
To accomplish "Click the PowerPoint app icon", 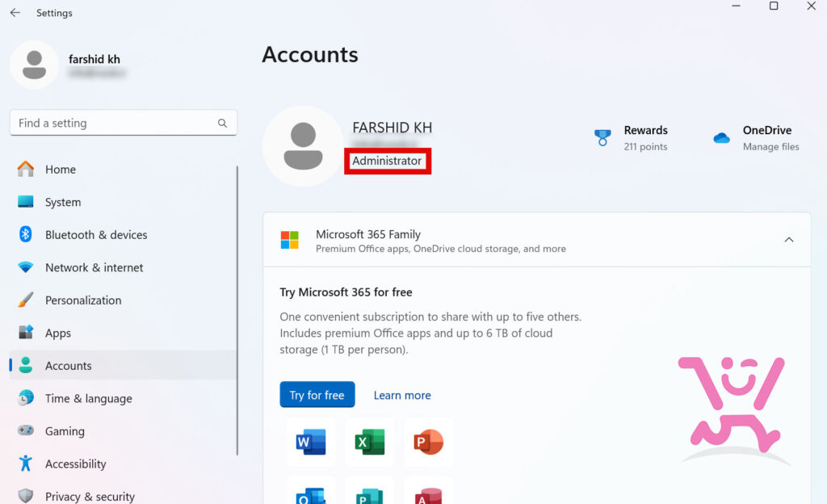I will pos(428,442).
